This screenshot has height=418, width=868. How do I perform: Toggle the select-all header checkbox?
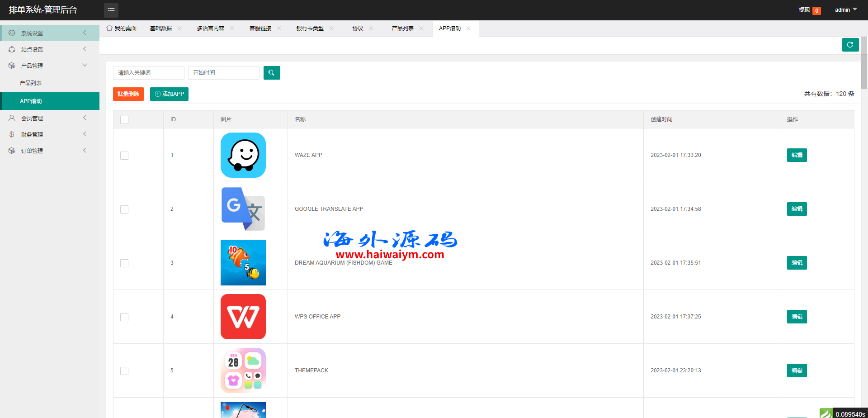[124, 120]
